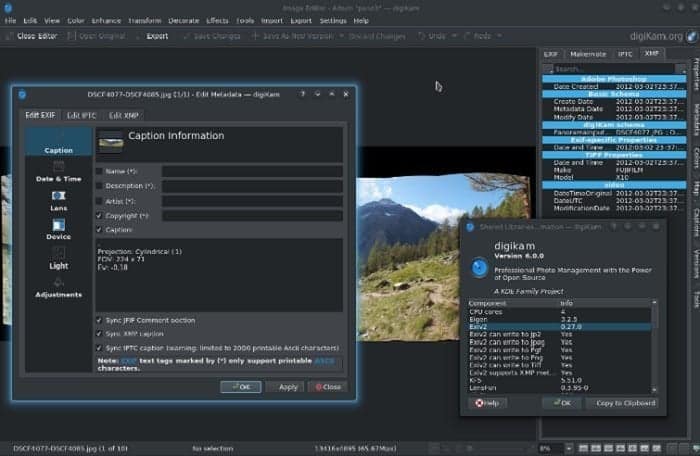Switch to the Makernote metadata tab
Image resolution: width=700 pixels, height=456 pixels.
tap(588, 54)
